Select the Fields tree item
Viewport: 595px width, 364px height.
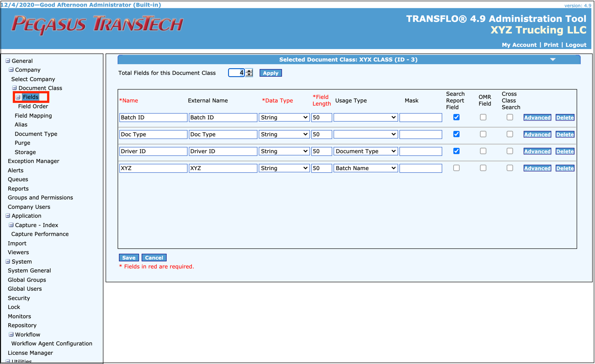click(x=31, y=97)
